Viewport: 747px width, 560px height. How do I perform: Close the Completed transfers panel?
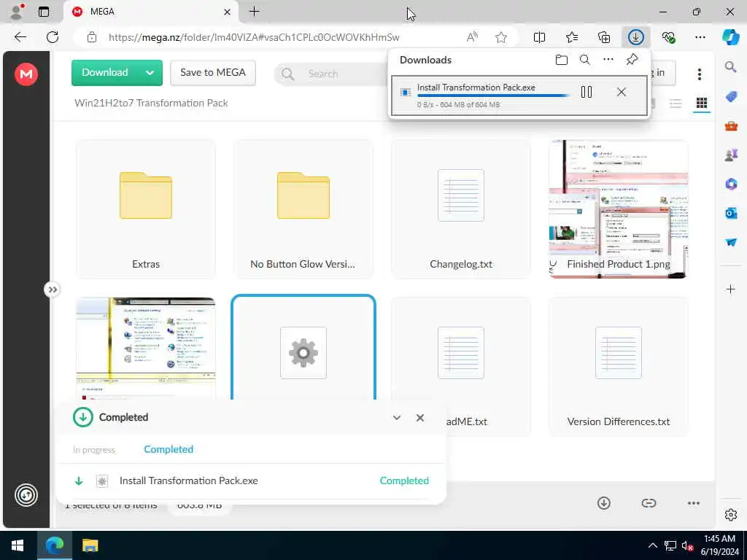pyautogui.click(x=420, y=418)
